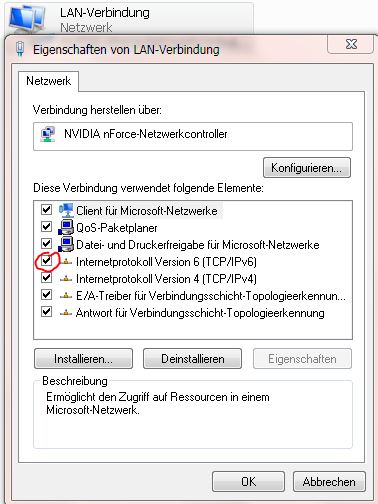
Task: Toggle the E/A-Treiber Topologieerkennung checkbox
Action: (x=46, y=295)
